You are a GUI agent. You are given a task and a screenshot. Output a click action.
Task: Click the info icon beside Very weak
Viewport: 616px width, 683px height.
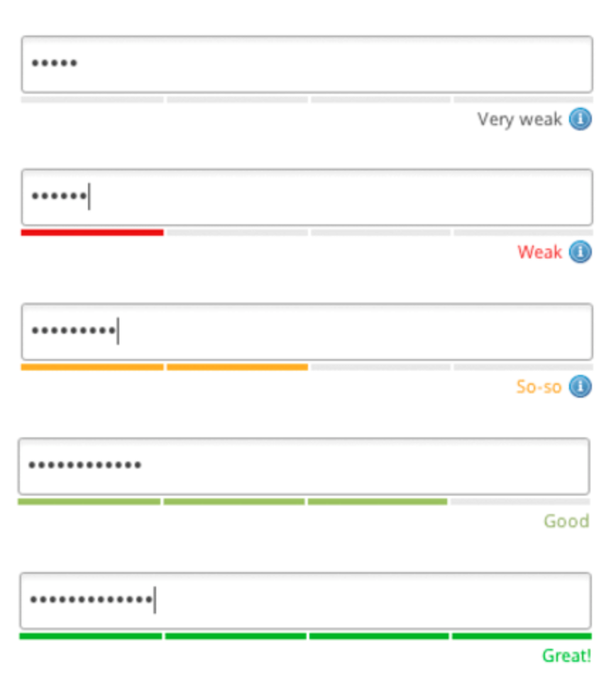point(581,119)
